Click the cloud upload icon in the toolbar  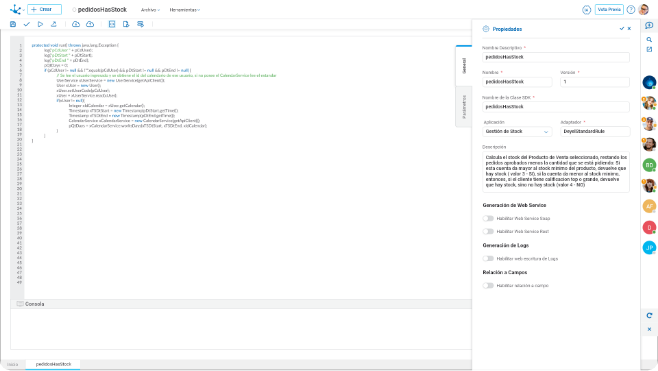pyautogui.click(x=90, y=24)
